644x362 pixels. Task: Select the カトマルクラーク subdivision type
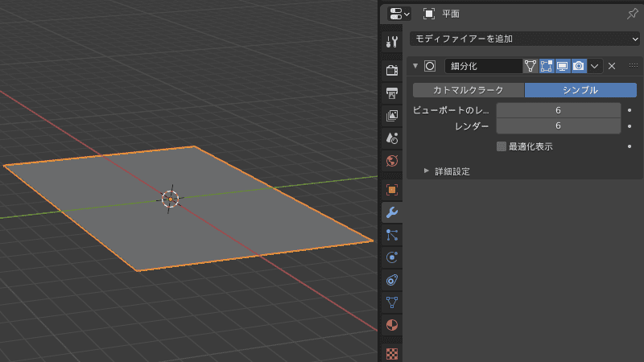pyautogui.click(x=469, y=90)
